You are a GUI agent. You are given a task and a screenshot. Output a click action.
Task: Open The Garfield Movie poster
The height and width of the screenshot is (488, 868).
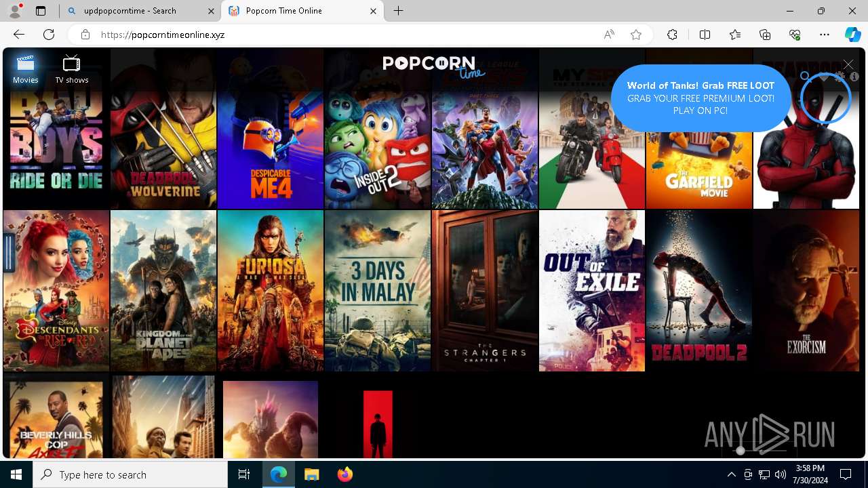(x=699, y=169)
